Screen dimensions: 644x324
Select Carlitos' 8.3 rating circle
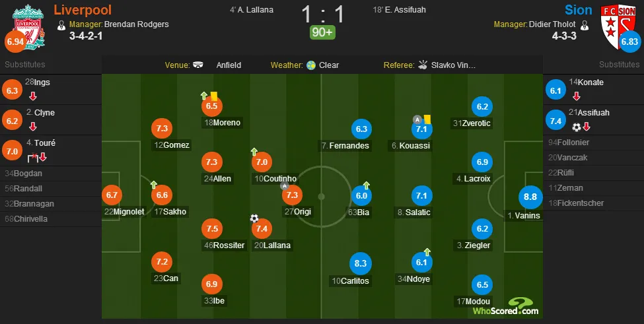(360, 263)
